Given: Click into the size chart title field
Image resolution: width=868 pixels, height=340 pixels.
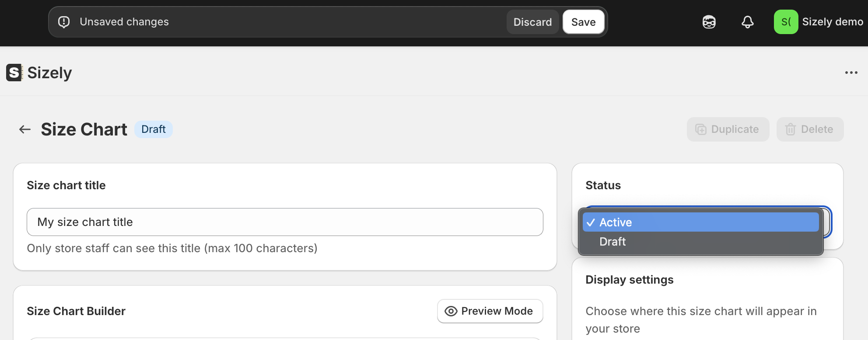Looking at the screenshot, I should point(285,222).
